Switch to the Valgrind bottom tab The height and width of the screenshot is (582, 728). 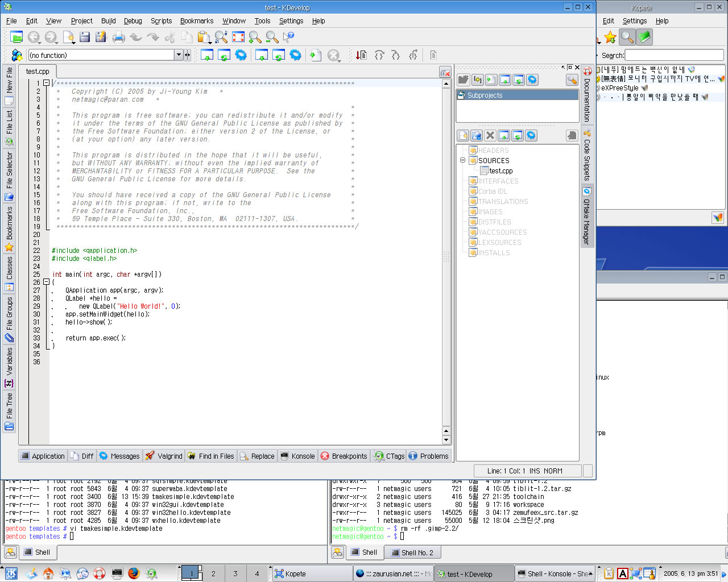pyautogui.click(x=164, y=456)
